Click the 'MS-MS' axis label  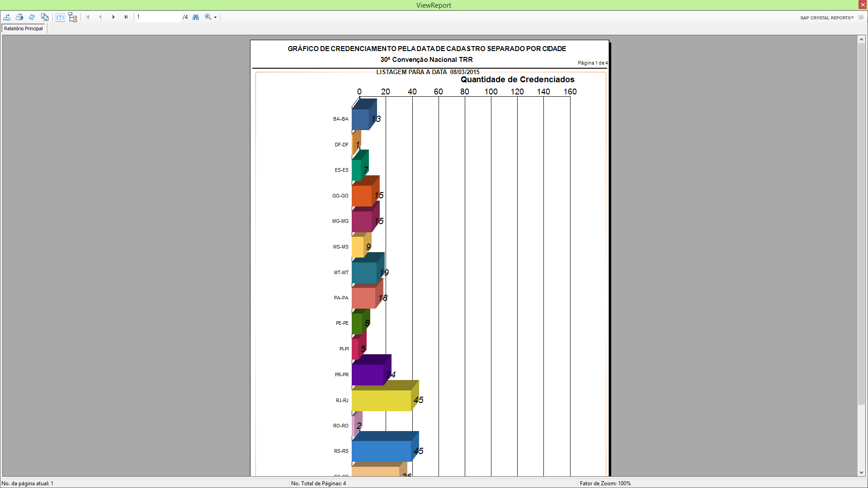pyautogui.click(x=340, y=247)
